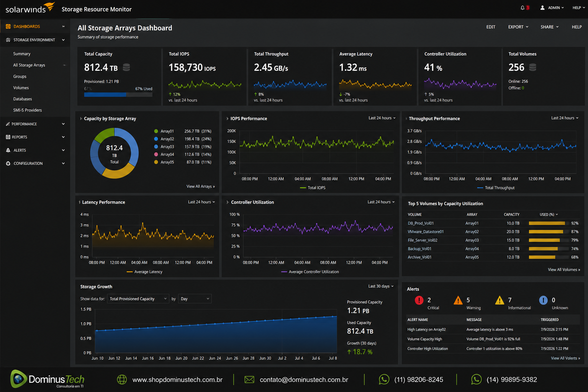The width and height of the screenshot is (588, 392).
Task: Open the Admin user dropdown
Action: (x=556, y=8)
